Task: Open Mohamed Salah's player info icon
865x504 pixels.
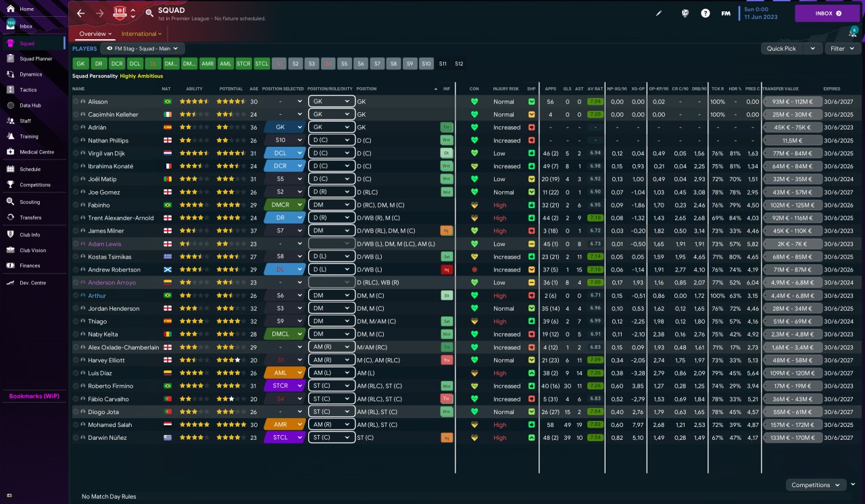Action: point(83,425)
